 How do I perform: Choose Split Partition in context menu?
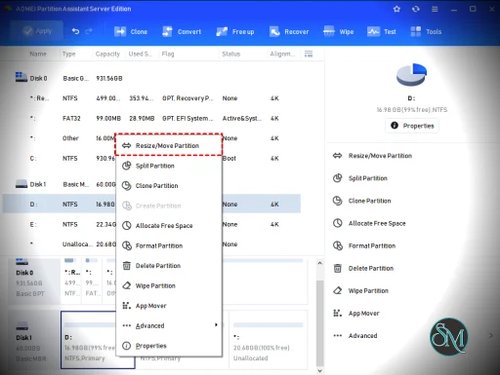click(169, 166)
